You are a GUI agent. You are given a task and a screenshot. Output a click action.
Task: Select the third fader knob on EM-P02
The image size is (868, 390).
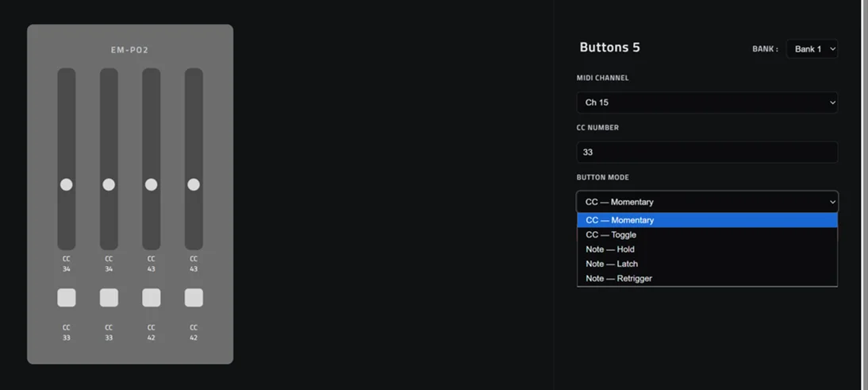(151, 184)
